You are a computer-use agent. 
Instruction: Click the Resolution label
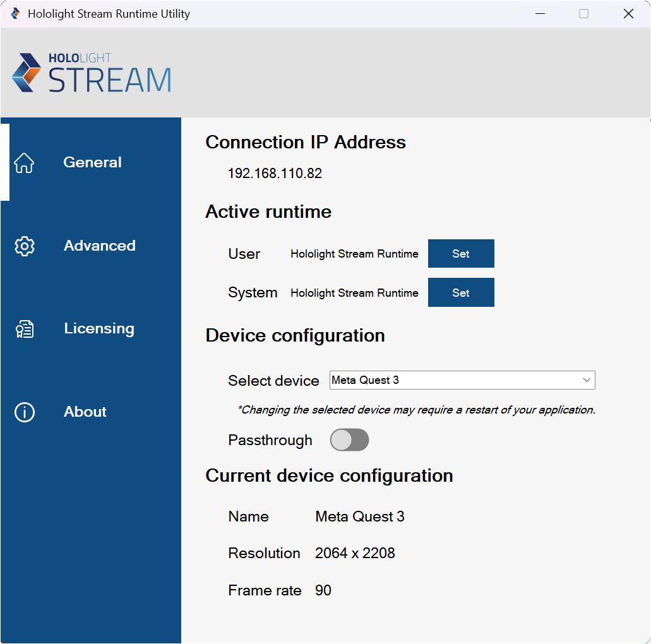click(x=264, y=554)
